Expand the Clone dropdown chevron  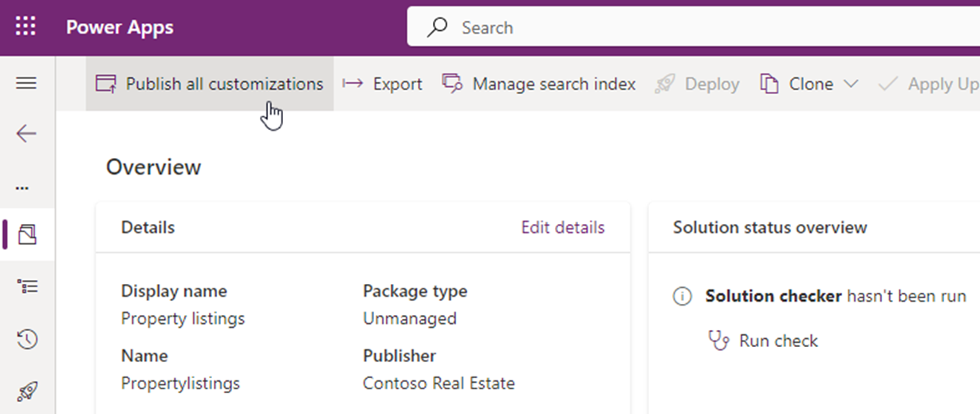[x=851, y=84]
